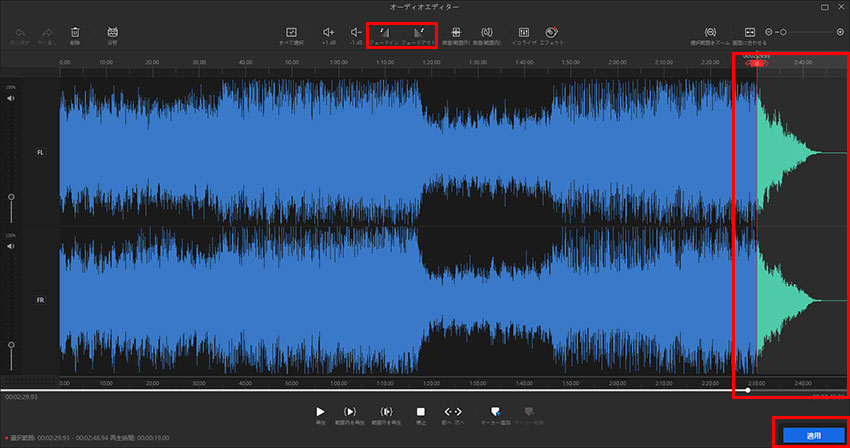The image size is (850, 448).
Task: Play the audio (再生)
Action: click(x=320, y=415)
